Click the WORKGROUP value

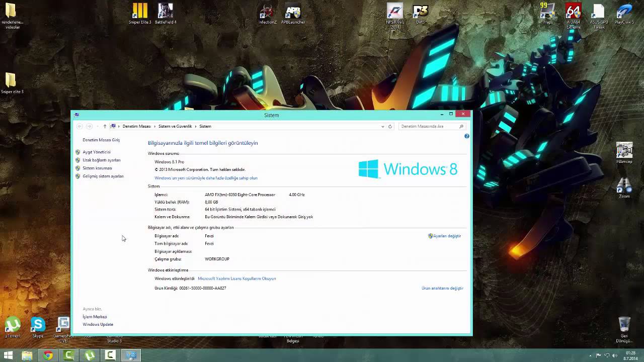(x=217, y=259)
